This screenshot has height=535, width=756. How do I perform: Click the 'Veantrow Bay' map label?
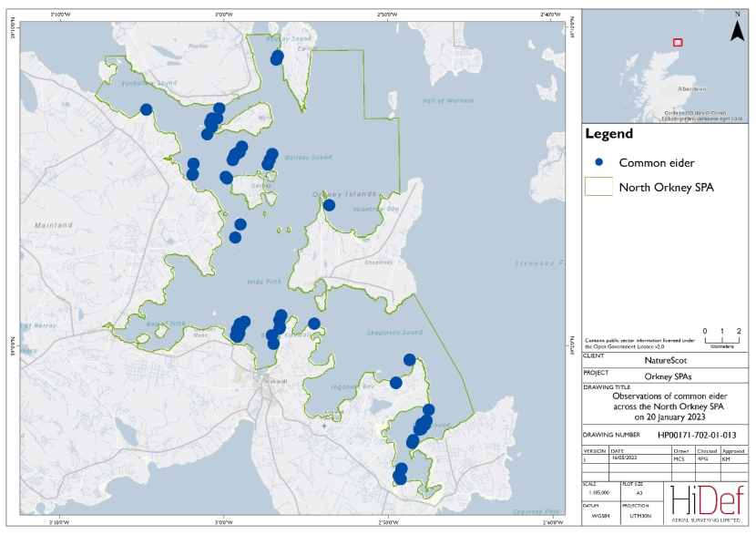click(376, 209)
